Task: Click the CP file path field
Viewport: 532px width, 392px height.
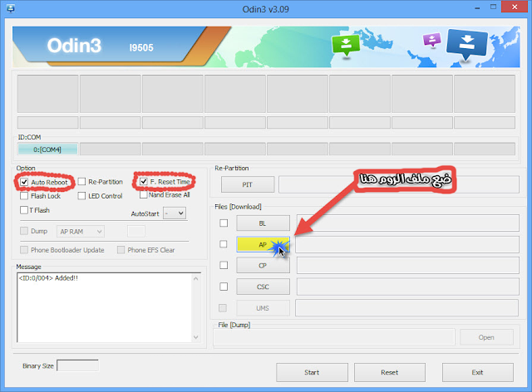Action: click(x=408, y=265)
